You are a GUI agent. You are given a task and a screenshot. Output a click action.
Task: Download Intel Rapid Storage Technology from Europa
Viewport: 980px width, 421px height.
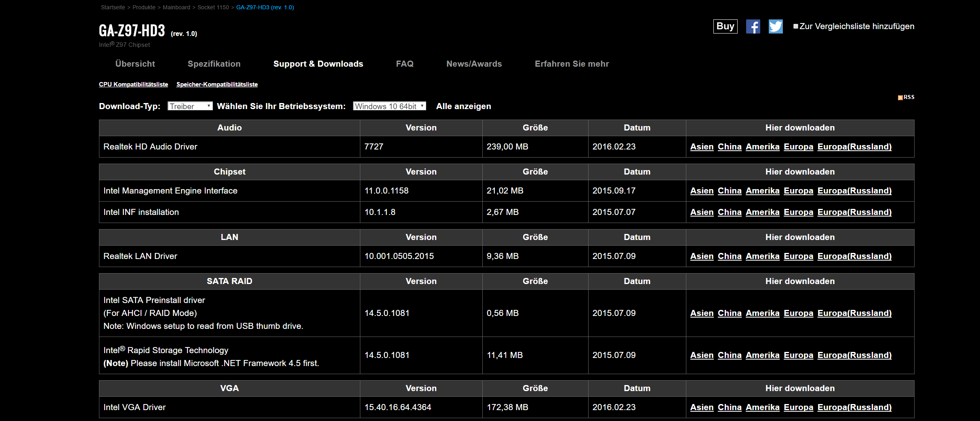pos(799,355)
